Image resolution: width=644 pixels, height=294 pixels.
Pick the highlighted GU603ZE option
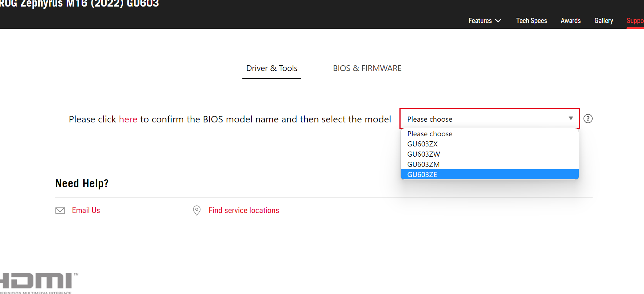tap(489, 175)
